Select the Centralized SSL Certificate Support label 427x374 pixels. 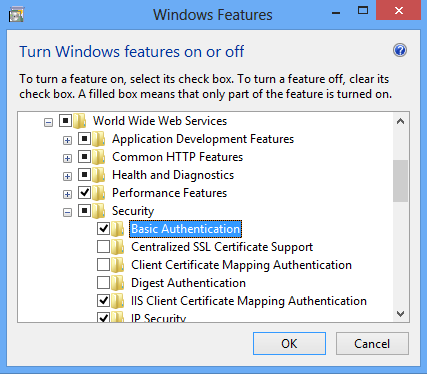[222, 247]
